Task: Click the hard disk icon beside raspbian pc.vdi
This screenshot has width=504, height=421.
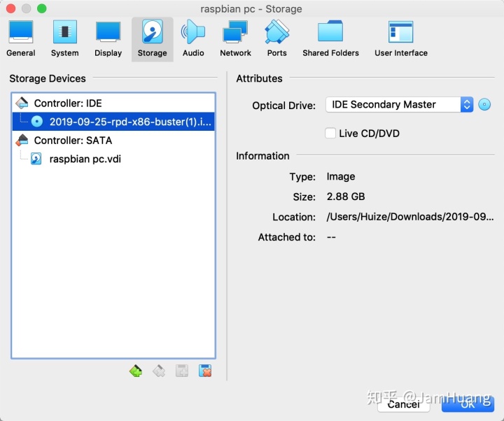Action: point(36,159)
